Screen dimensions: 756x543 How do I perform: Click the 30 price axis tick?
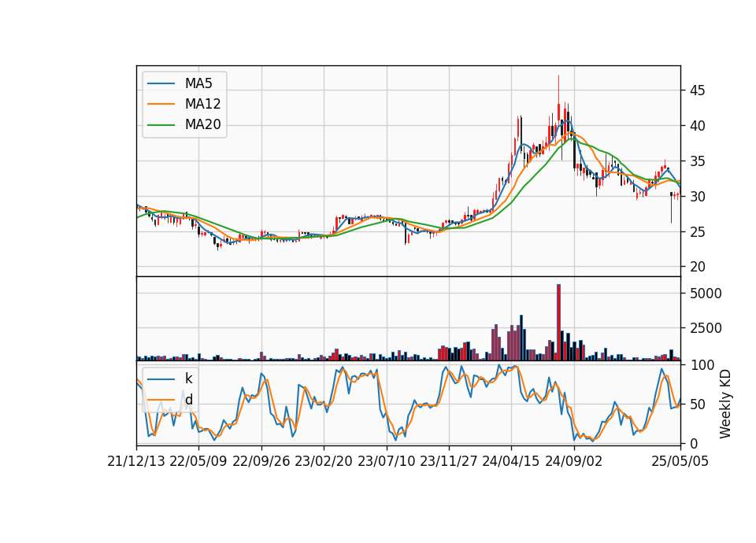tap(697, 197)
